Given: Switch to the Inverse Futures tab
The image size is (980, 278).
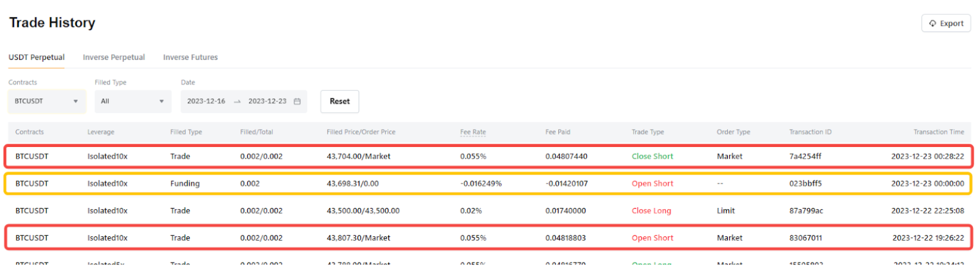Looking at the screenshot, I should click(190, 58).
